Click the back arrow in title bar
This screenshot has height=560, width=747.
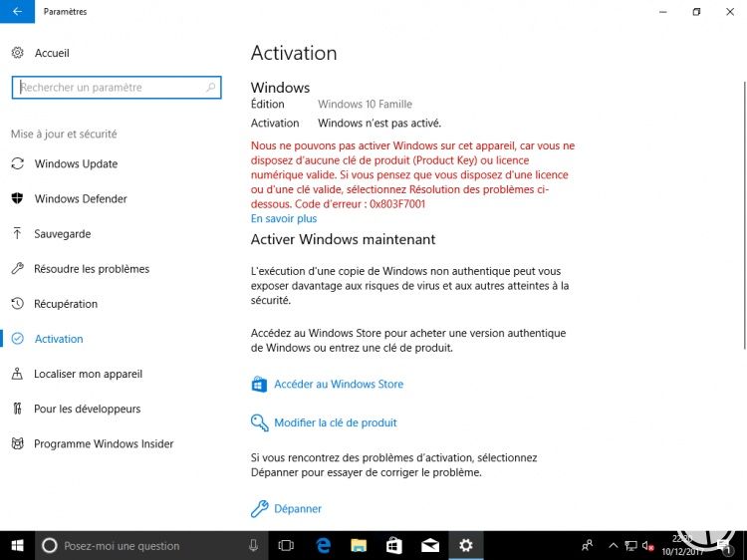(x=17, y=12)
